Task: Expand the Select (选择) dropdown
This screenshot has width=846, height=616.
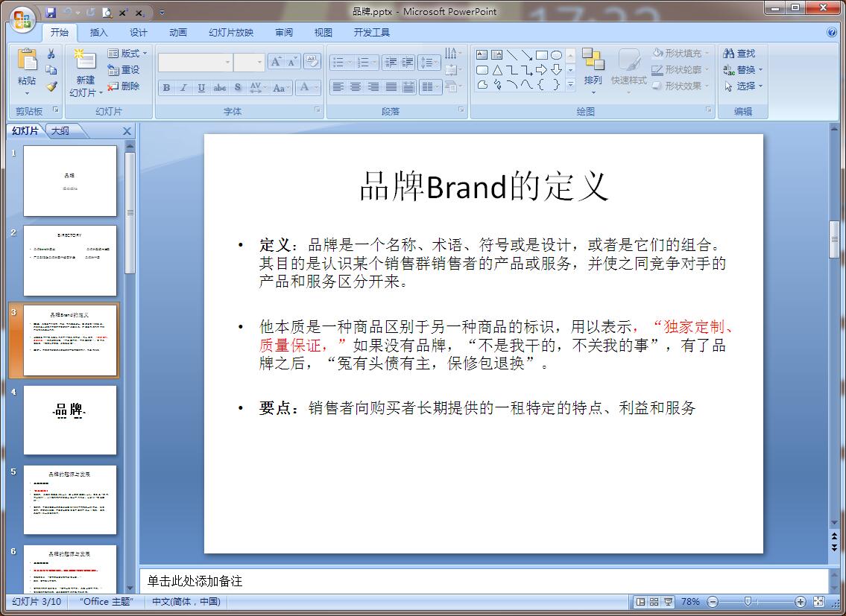Action: [744, 86]
